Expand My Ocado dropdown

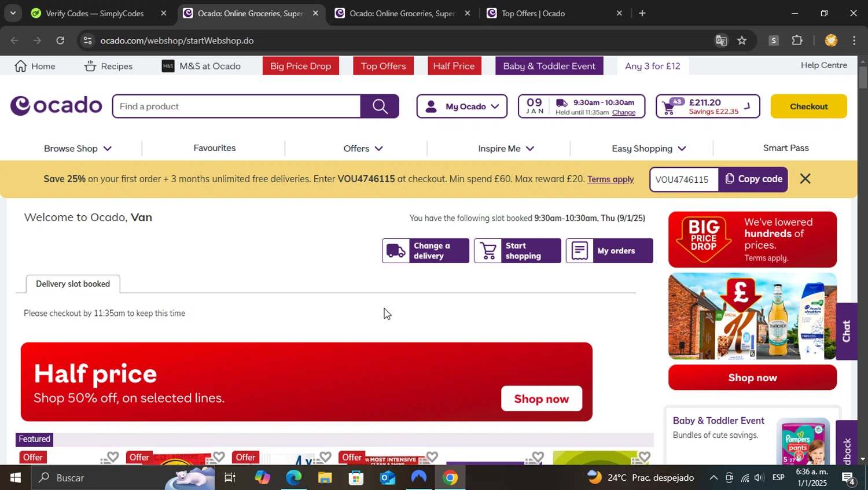coord(462,106)
